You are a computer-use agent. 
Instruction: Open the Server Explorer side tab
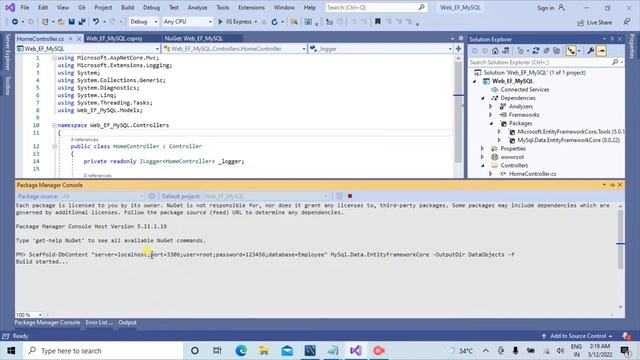pos(7,52)
